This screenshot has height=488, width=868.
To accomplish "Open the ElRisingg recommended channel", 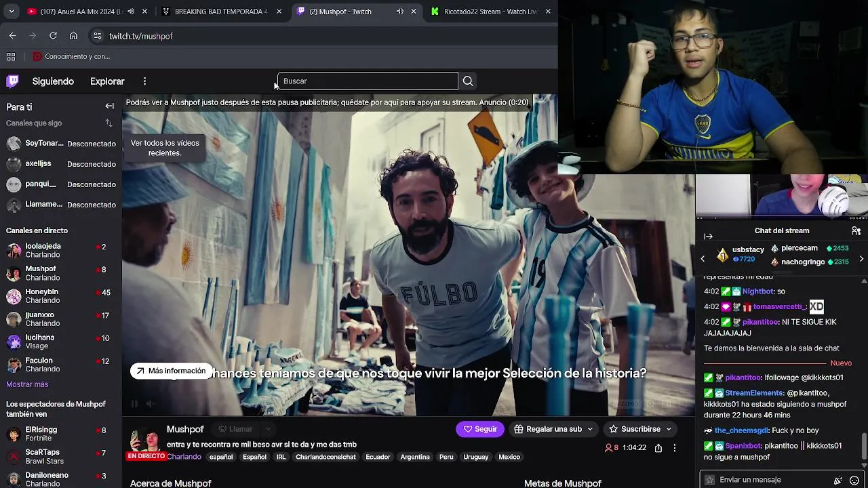I will [x=61, y=434].
